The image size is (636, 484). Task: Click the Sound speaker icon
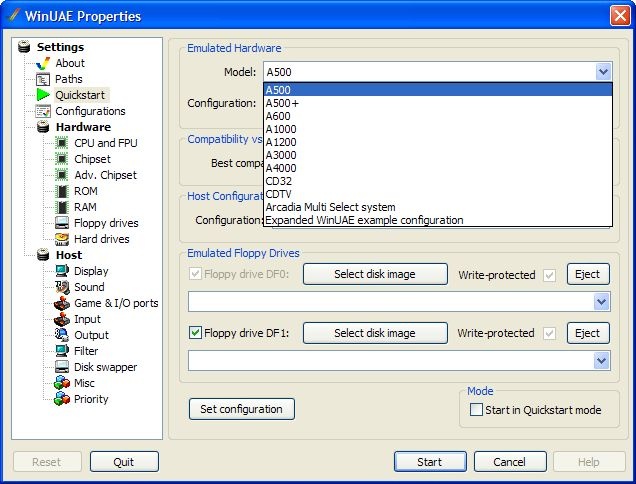point(62,287)
